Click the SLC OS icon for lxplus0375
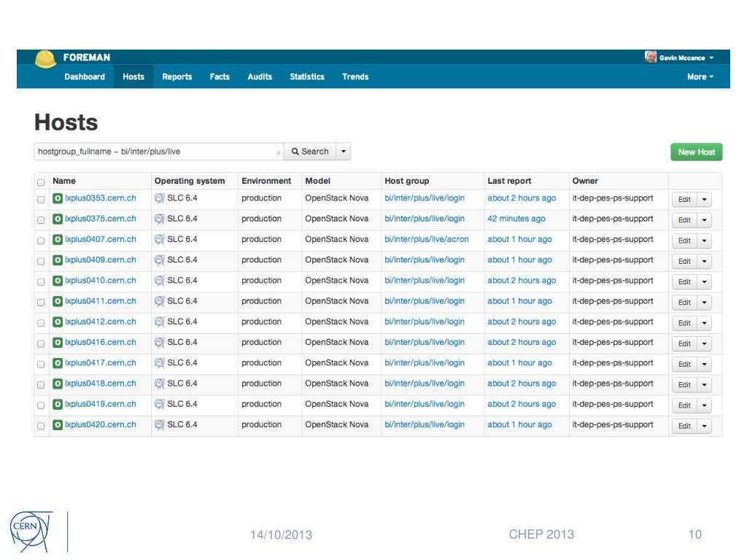Screen dimensions: 747x560 (160, 219)
